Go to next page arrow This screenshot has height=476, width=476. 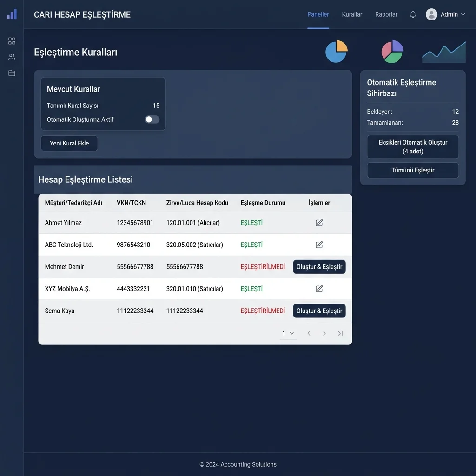324,333
